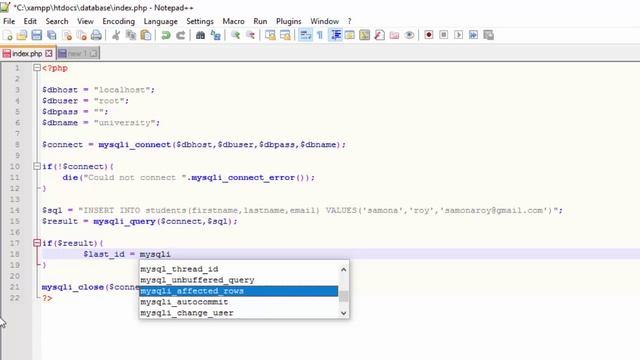Choose highlighted mysqli_affected_rows suggestion
The width and height of the screenshot is (640, 360).
(x=239, y=291)
